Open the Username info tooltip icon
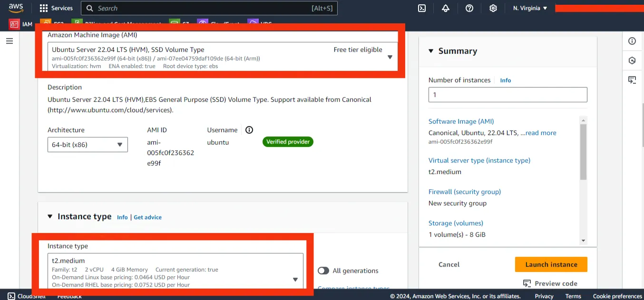This screenshot has height=300, width=644. [249, 130]
